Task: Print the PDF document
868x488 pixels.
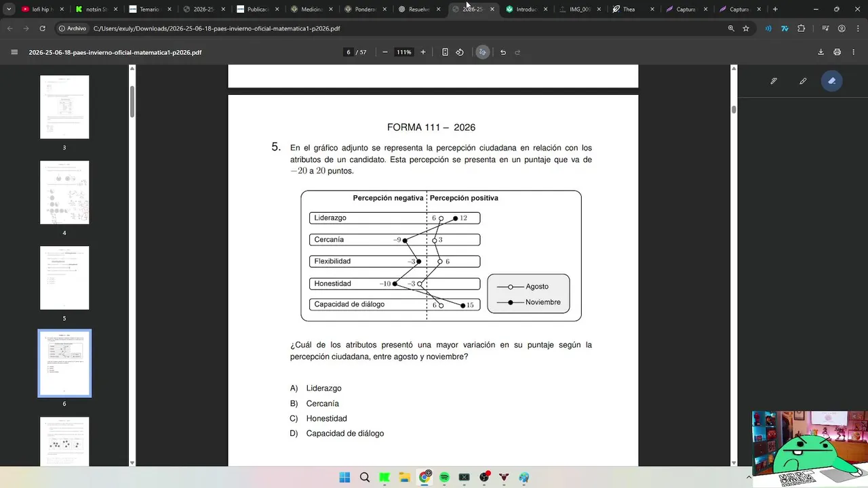Action: (x=837, y=52)
